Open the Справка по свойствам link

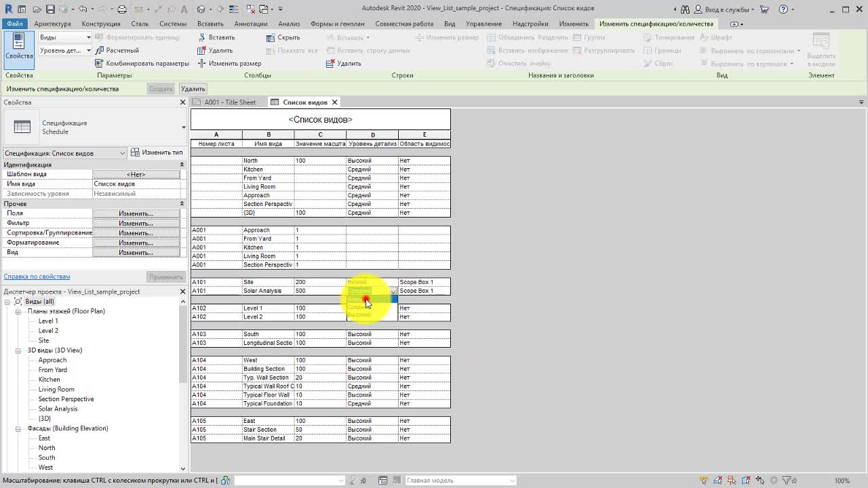37,277
